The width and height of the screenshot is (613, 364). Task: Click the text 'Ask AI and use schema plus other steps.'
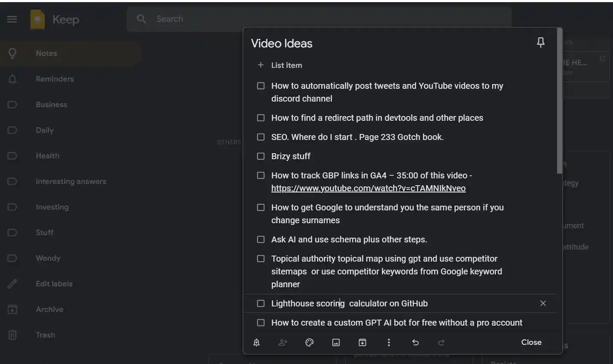[x=349, y=239]
